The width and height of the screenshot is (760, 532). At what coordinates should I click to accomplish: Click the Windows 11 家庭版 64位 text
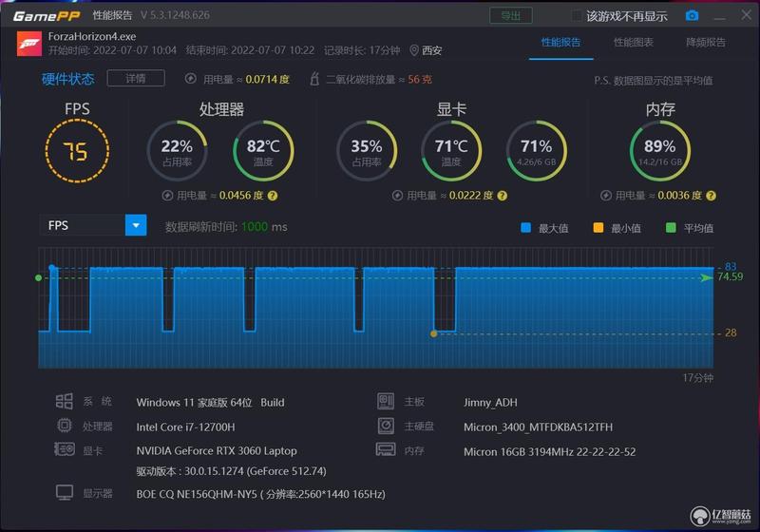(x=195, y=403)
